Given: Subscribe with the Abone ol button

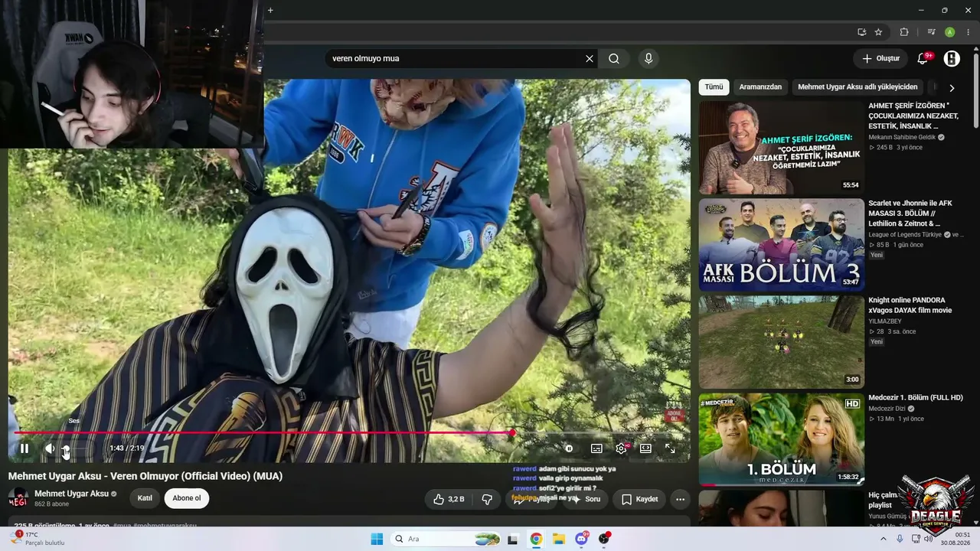Looking at the screenshot, I should [x=187, y=498].
